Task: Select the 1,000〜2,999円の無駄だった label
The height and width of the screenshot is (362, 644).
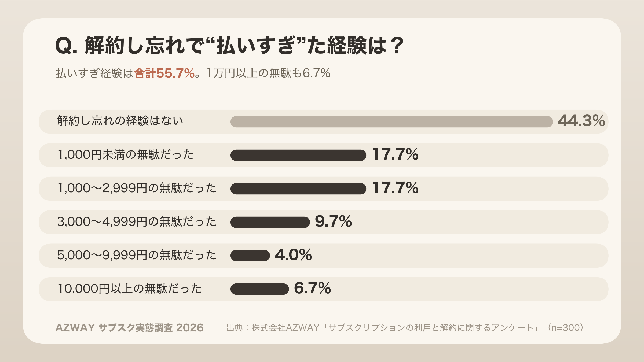Action: tap(137, 188)
